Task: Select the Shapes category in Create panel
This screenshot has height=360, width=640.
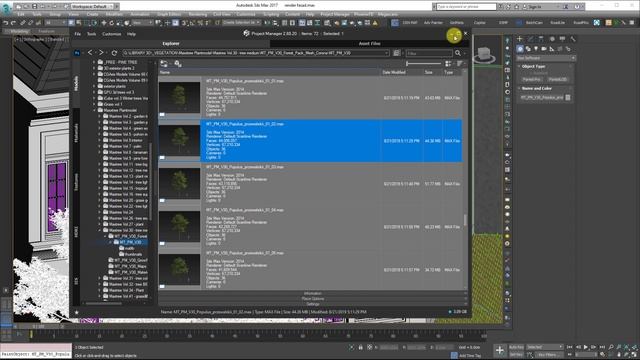Action: [528, 49]
